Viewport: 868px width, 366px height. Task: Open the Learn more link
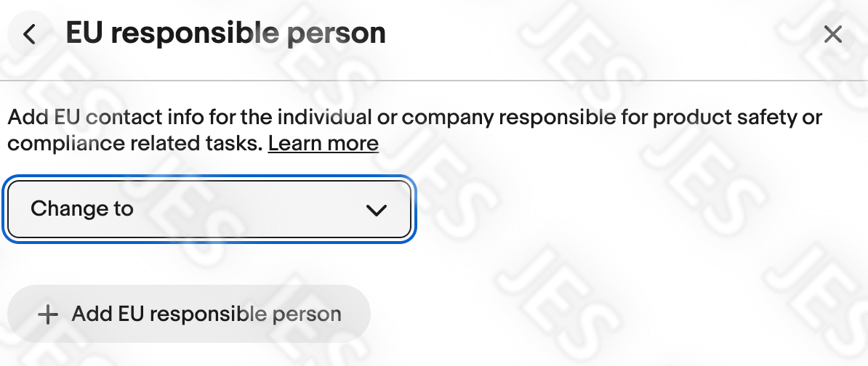click(x=324, y=144)
